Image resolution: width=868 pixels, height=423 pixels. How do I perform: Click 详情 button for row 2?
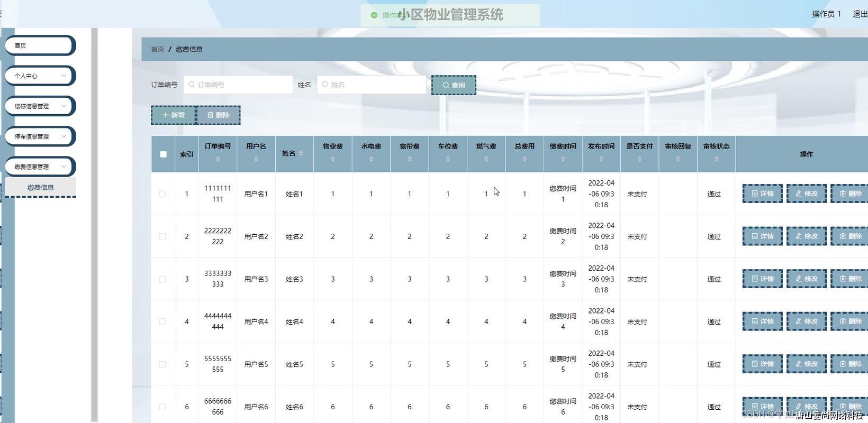click(762, 236)
